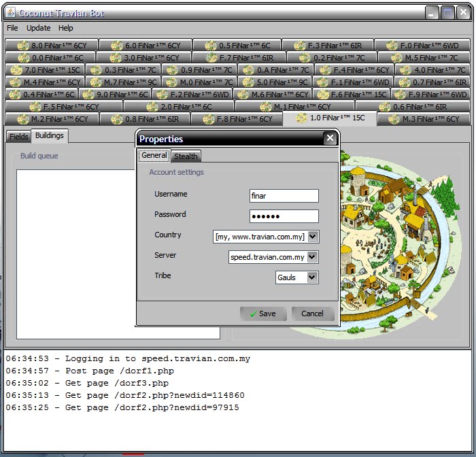Click the 9.0 FiNar 6C village icon
This screenshot has height=457, width=476.
(x=88, y=95)
